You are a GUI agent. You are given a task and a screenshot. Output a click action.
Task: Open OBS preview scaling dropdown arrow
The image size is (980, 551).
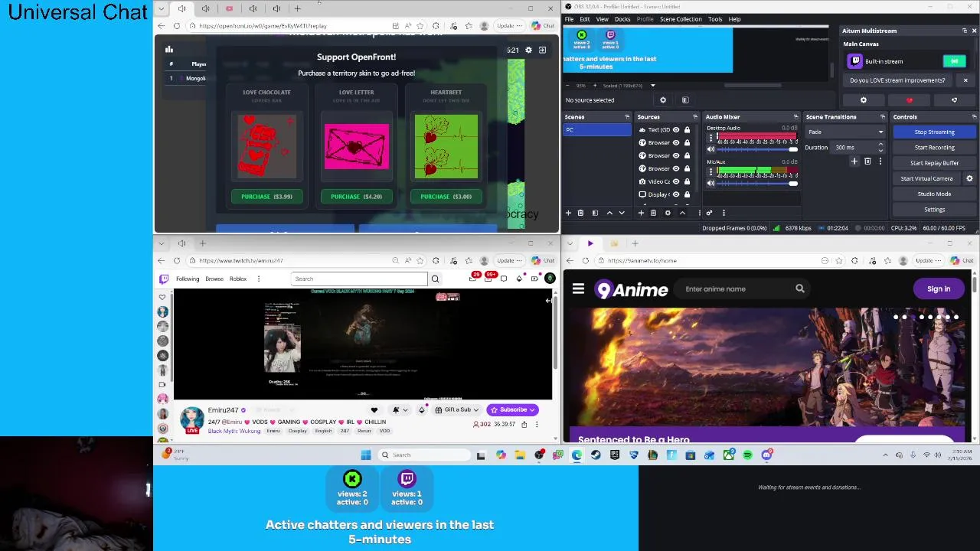pyautogui.click(x=653, y=86)
